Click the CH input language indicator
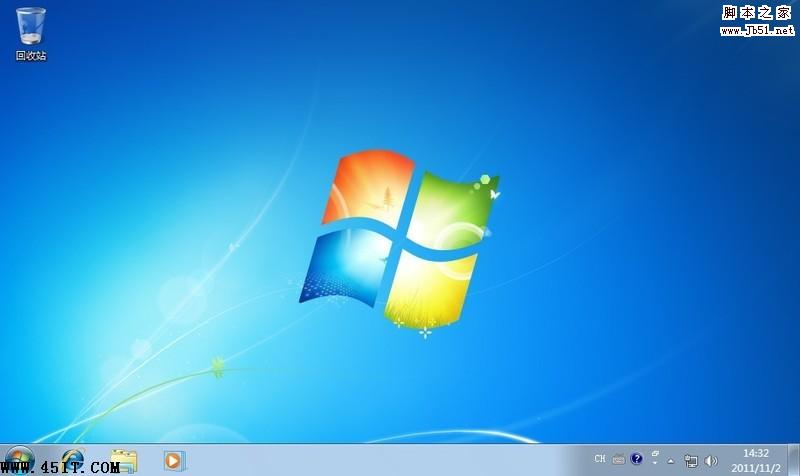The width and height of the screenshot is (800, 476). pos(600,459)
